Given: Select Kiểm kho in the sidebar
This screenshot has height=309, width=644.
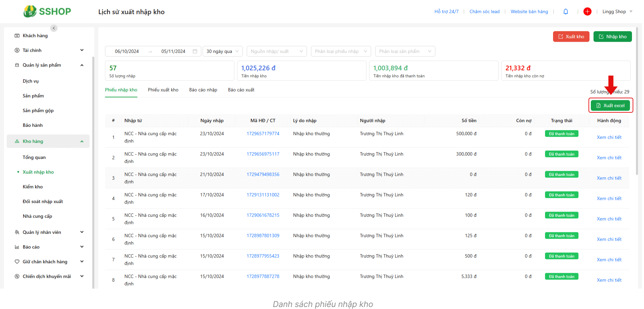Looking at the screenshot, I should point(33,187).
